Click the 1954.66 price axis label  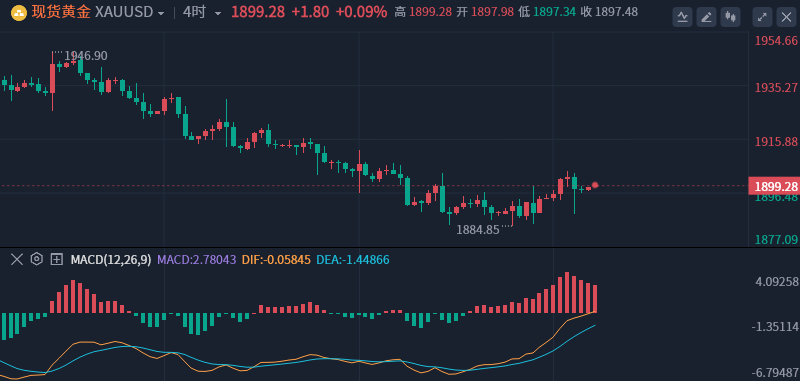(776, 40)
